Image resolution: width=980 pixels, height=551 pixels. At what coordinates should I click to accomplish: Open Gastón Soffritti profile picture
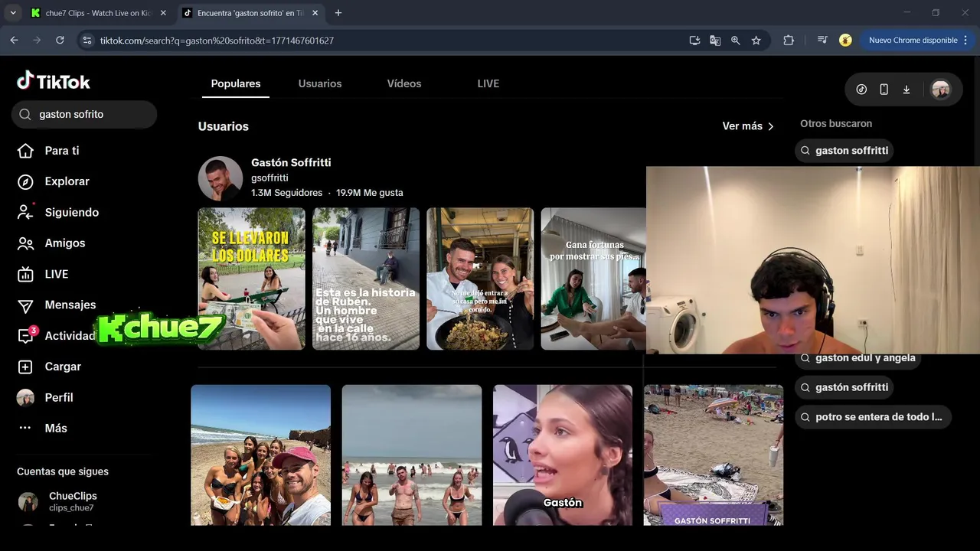(220, 178)
